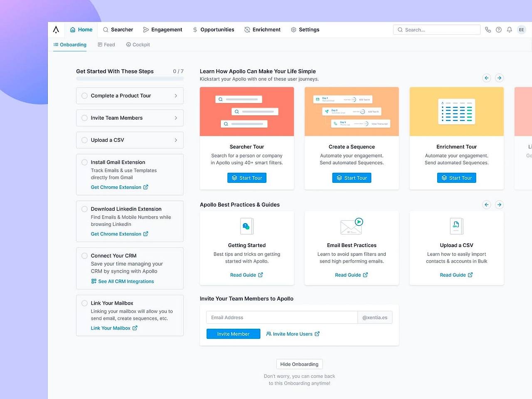This screenshot has height=399, width=532.
Task: Toggle Install Gmail Extension step circle
Action: click(84, 162)
